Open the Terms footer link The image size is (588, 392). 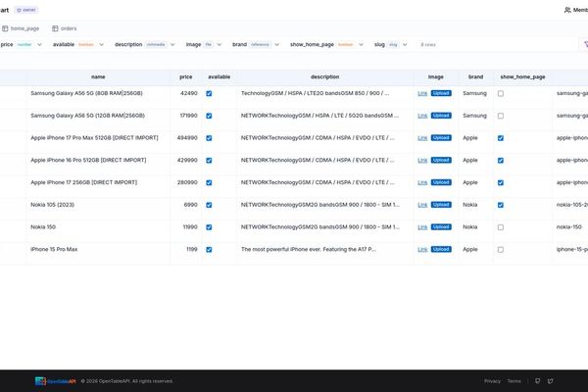[x=514, y=381]
